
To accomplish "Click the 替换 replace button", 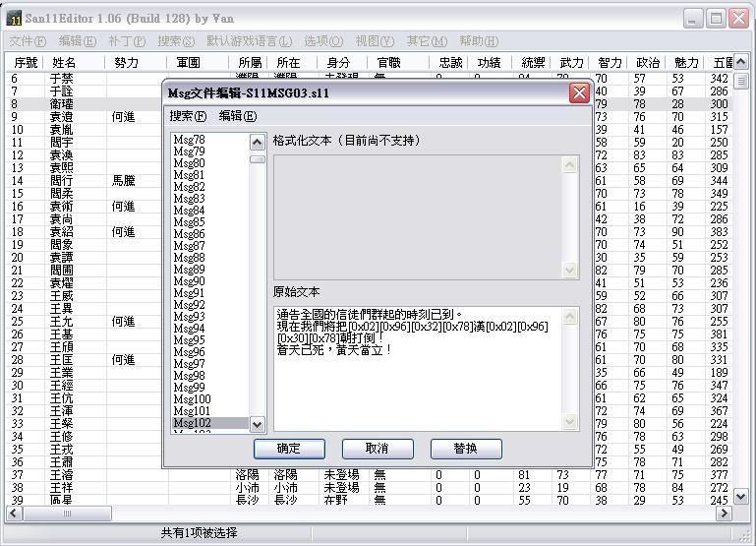I will [466, 449].
